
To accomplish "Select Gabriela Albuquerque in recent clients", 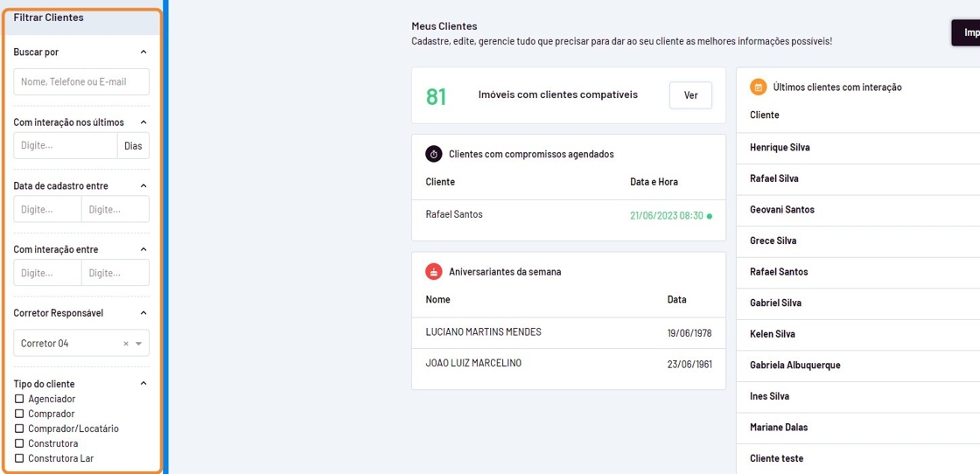I will pos(794,366).
